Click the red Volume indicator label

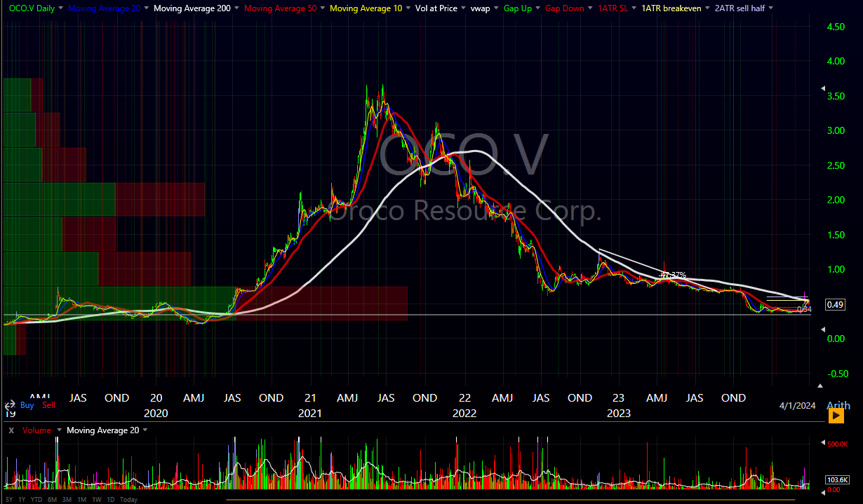(x=36, y=430)
